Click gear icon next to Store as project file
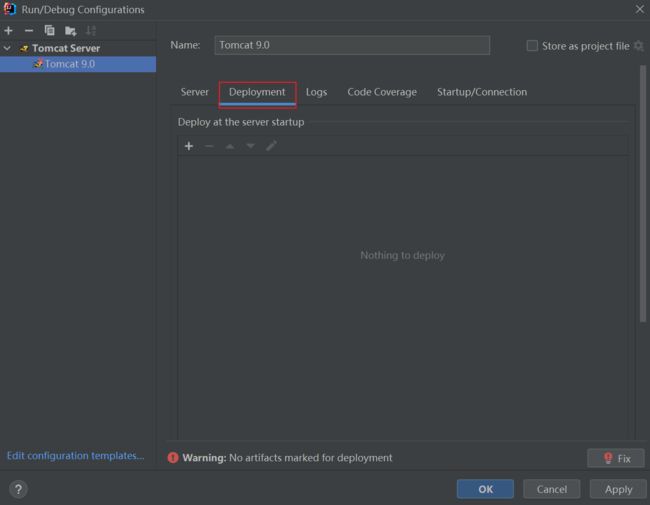Viewport: 650px width, 505px height. (639, 46)
